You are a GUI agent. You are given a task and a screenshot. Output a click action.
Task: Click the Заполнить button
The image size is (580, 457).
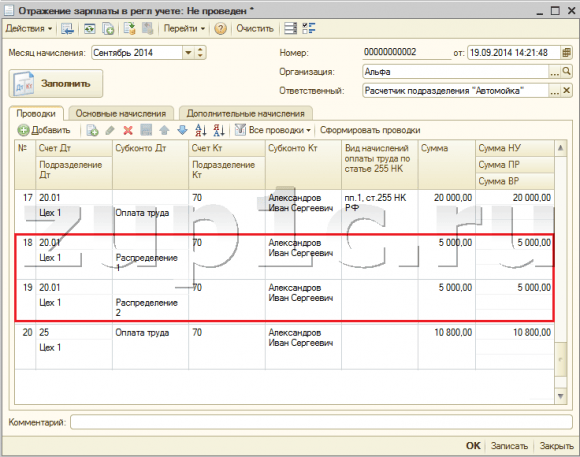[56, 84]
